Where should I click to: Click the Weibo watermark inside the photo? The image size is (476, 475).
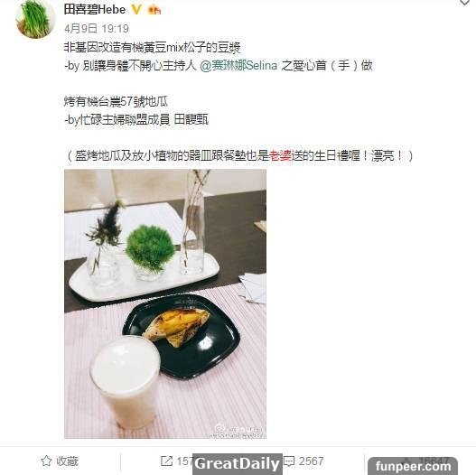click(238, 431)
